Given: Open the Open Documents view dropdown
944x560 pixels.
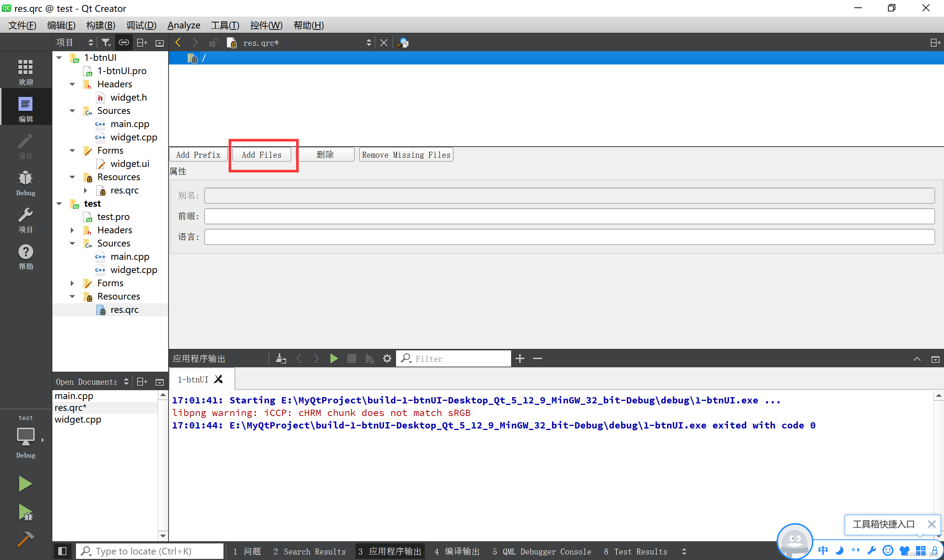Looking at the screenshot, I should coord(92,382).
